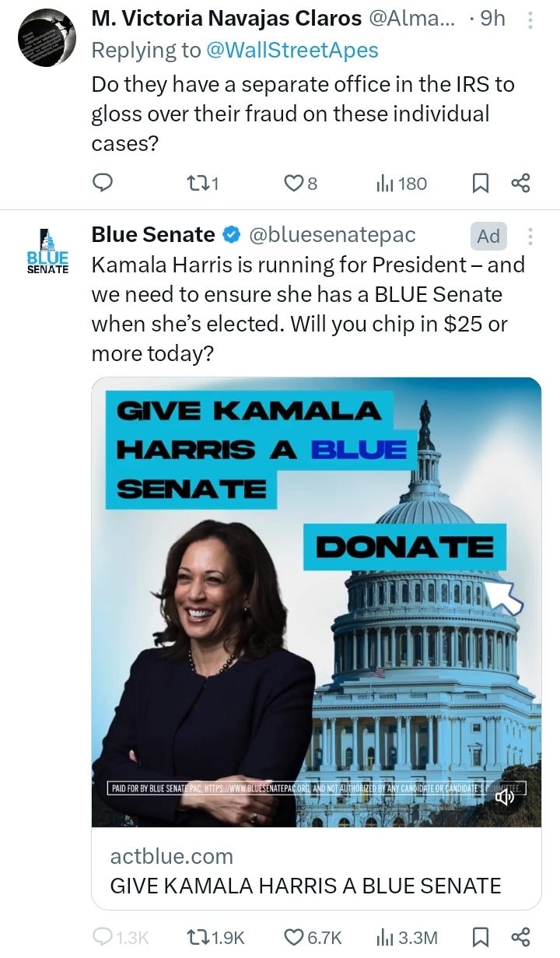Open the actblue.com link card
560x958 pixels.
click(317, 870)
